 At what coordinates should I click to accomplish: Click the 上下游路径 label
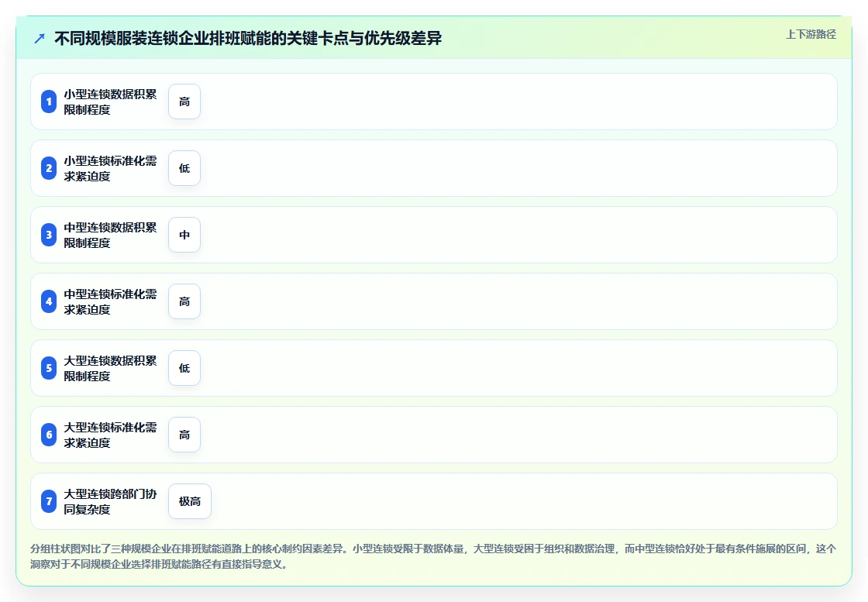(x=811, y=34)
